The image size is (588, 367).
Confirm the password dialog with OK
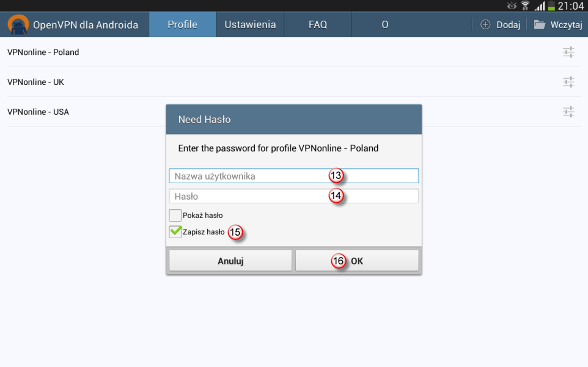(x=357, y=261)
